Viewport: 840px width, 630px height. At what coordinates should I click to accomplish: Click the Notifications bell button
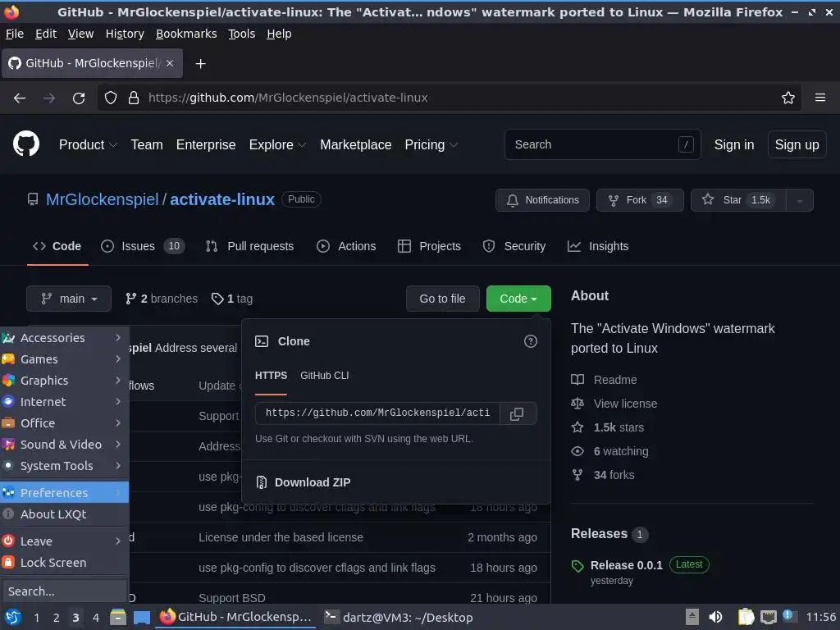[x=542, y=200]
